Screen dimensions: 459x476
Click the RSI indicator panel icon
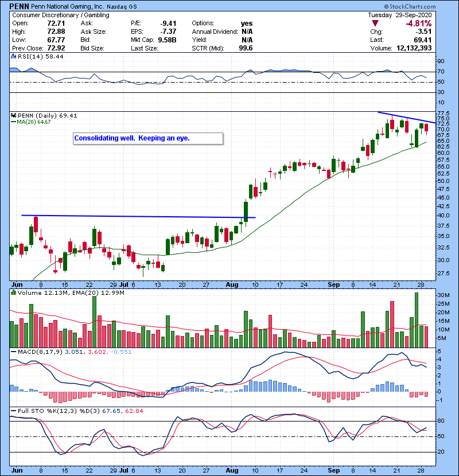[13, 56]
